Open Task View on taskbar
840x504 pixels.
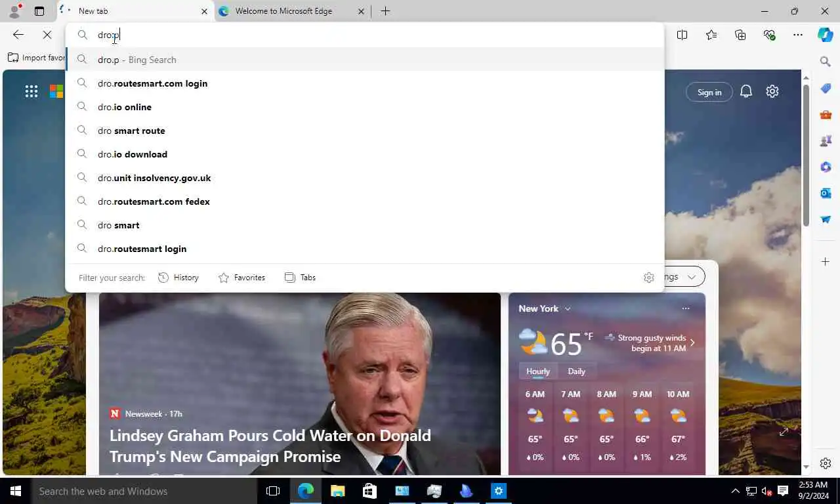pyautogui.click(x=273, y=491)
